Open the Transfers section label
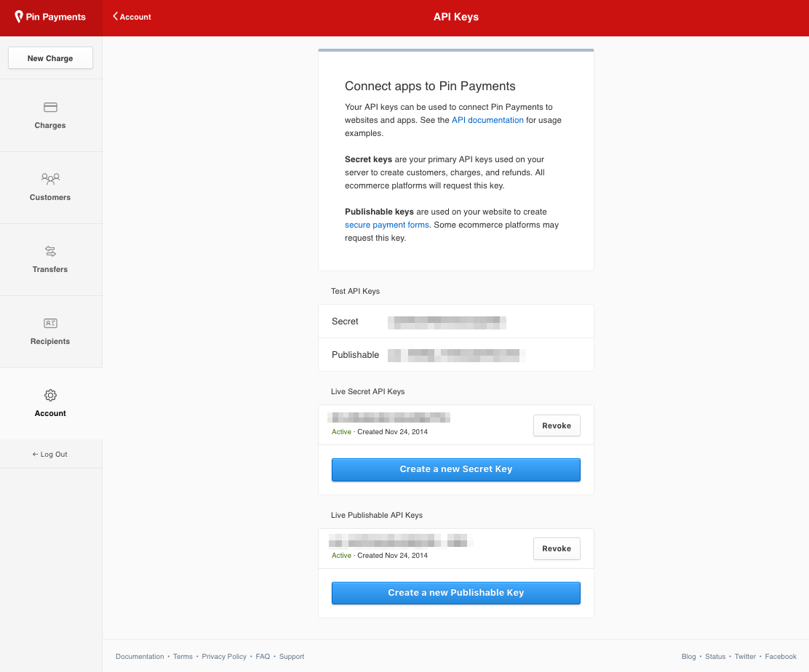The width and height of the screenshot is (809, 672). (50, 269)
